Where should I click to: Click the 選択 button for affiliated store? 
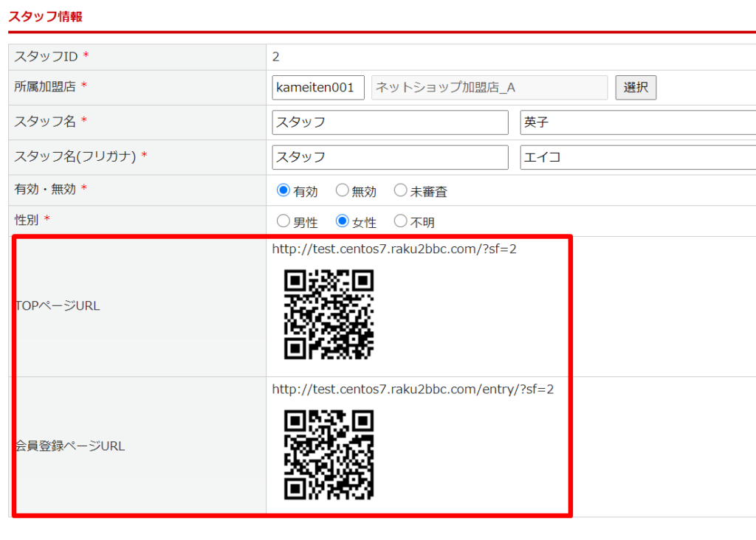tap(636, 88)
